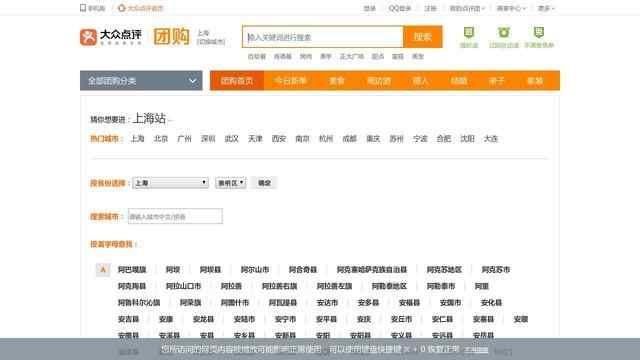Click the orange 搜索 button

422,37
